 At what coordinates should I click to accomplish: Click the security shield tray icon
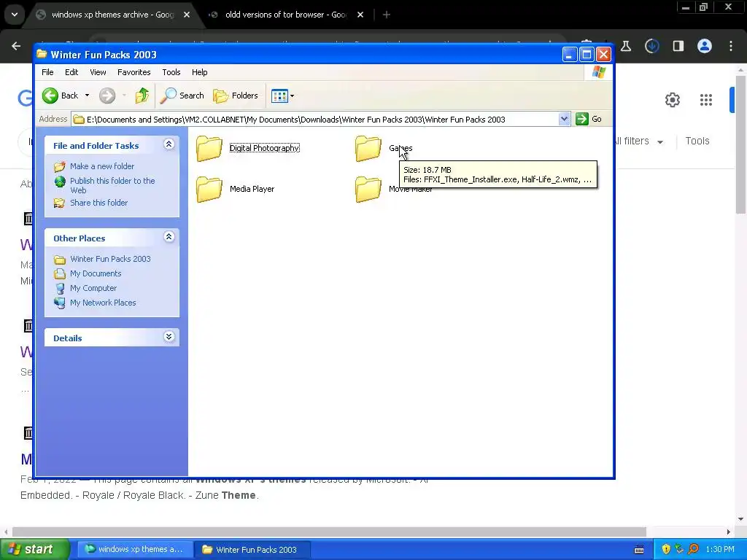666,550
